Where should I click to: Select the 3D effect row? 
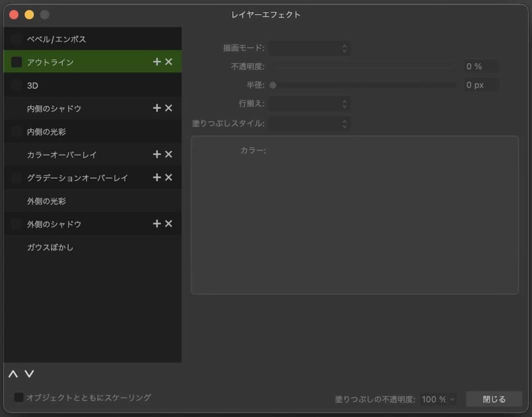tap(92, 85)
